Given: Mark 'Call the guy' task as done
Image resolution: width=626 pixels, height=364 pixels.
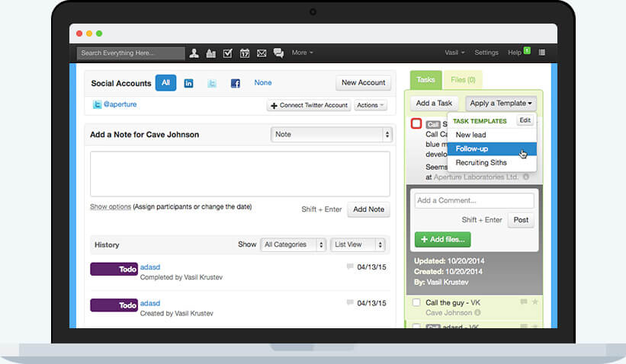Looking at the screenshot, I should [x=416, y=302].
